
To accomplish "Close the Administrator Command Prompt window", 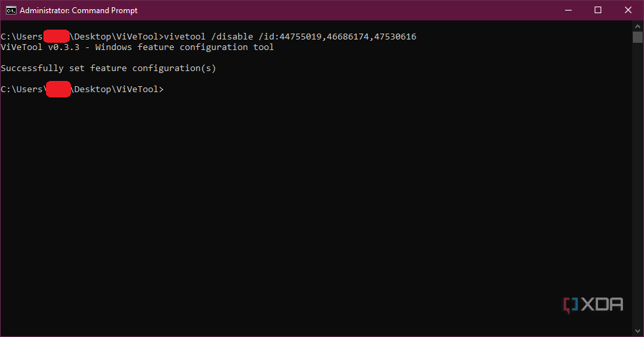I will click(x=628, y=11).
